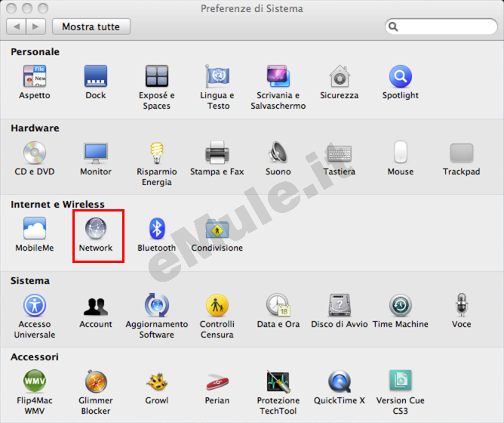Go forward with the right arrow button

(35, 26)
